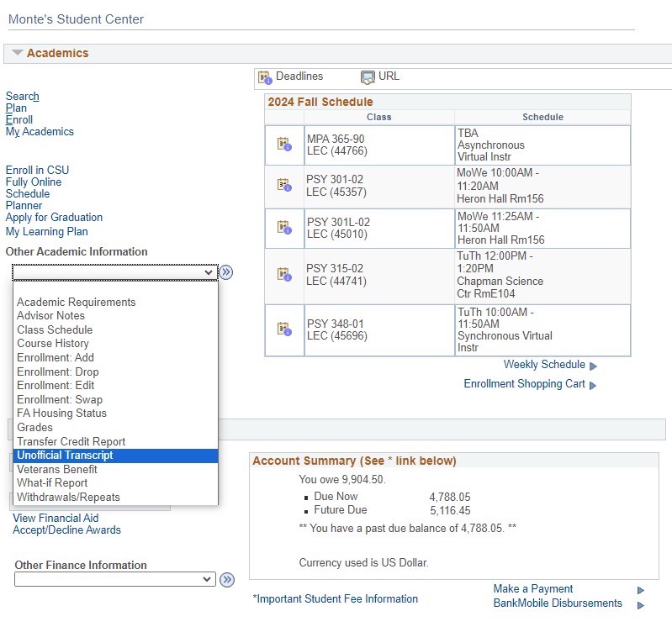Viewport: 672px width, 627px height.
Task: Click Apply for Graduation link
Action: (54, 218)
